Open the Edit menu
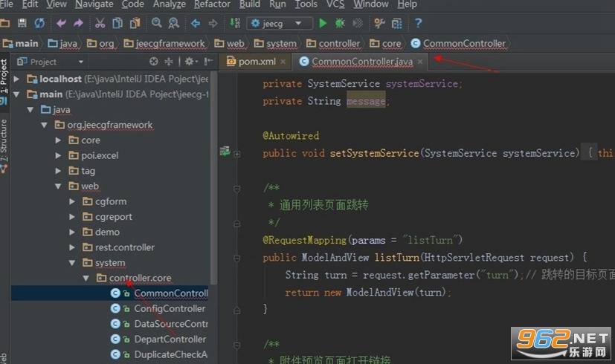This screenshot has height=364, width=615. click(30, 4)
